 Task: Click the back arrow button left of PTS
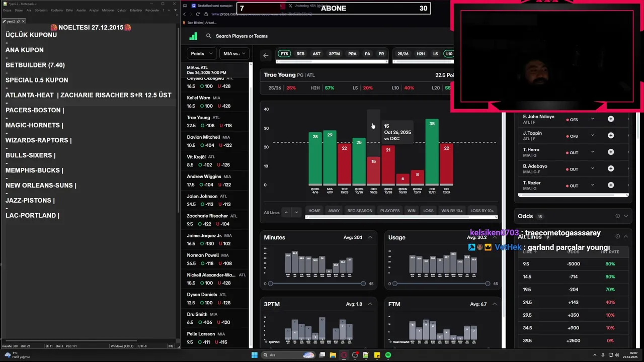point(266,55)
